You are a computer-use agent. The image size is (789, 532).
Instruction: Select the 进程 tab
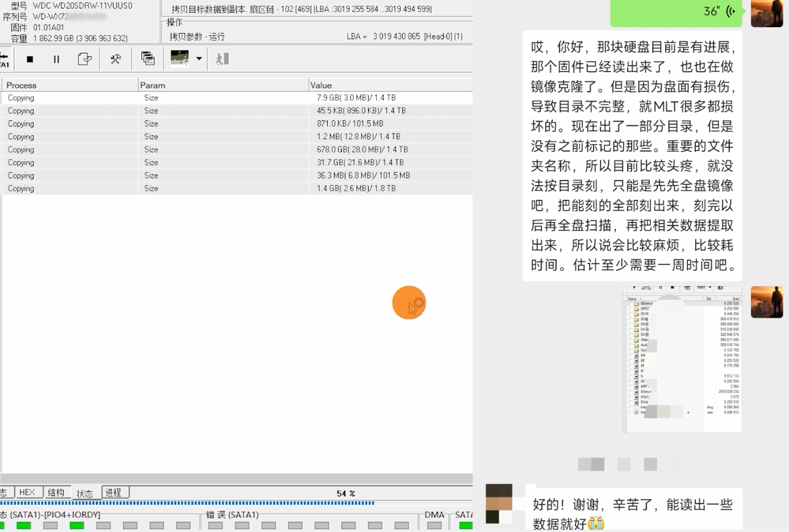[x=114, y=492]
